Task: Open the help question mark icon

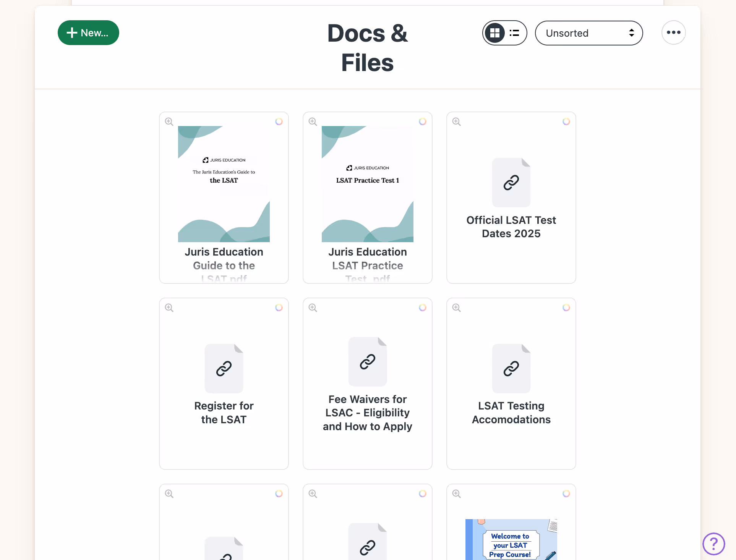Action: coord(714,544)
